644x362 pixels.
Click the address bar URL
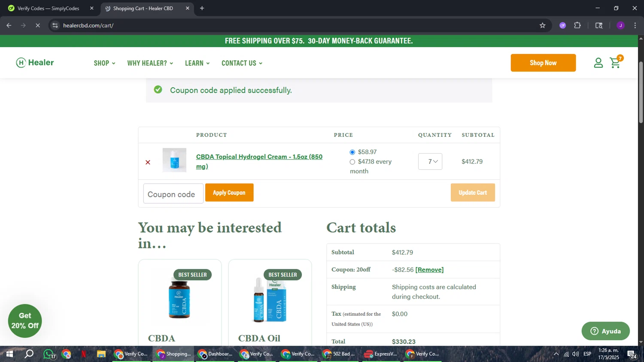coord(88,25)
